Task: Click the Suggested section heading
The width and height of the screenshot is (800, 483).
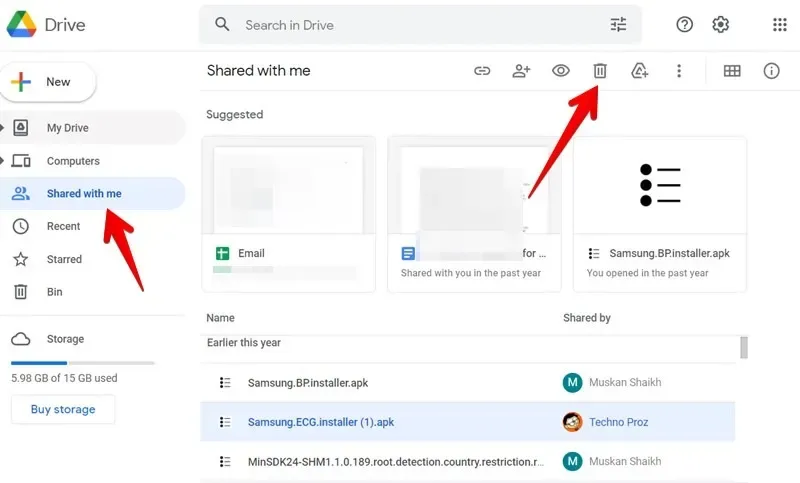Action: [x=235, y=114]
